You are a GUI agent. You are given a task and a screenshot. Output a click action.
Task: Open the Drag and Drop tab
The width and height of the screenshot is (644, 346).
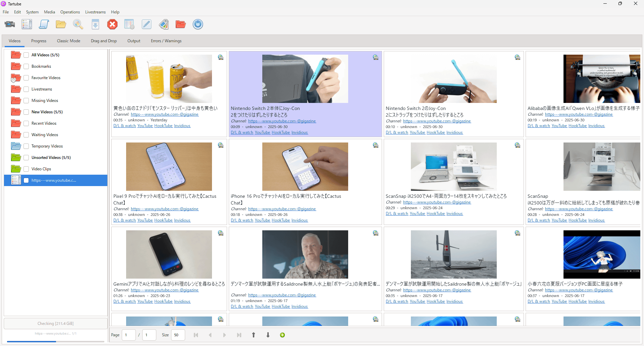tap(104, 41)
